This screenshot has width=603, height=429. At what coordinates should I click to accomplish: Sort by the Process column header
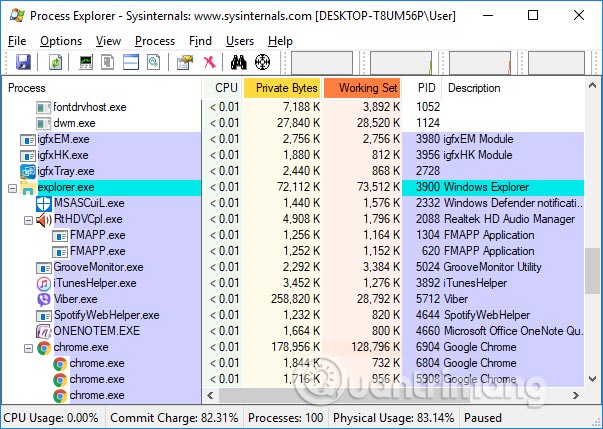[102, 88]
